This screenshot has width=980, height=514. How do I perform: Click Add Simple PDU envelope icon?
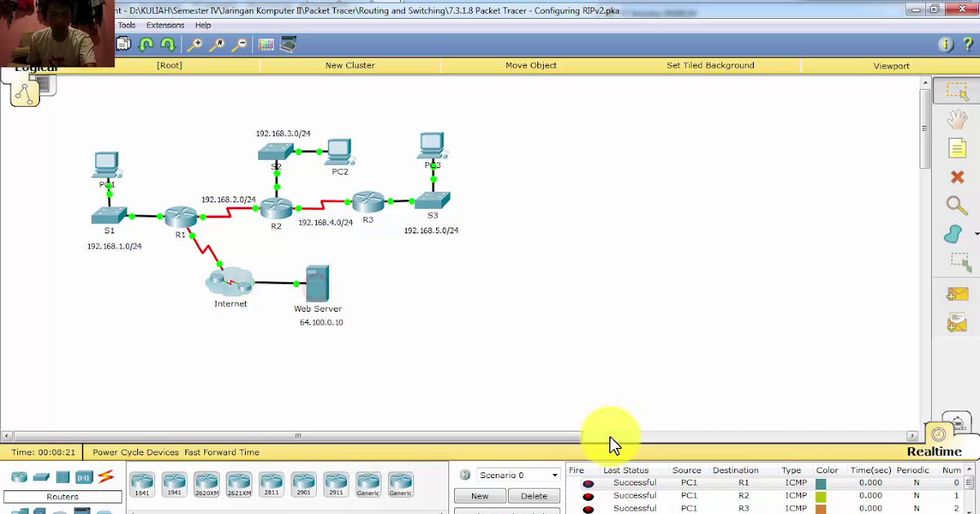click(956, 294)
